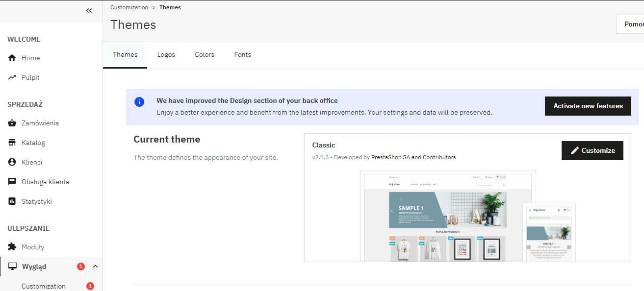The image size is (644, 291).
Task: Click the Moduły puzzle piece icon
Action: tap(13, 247)
